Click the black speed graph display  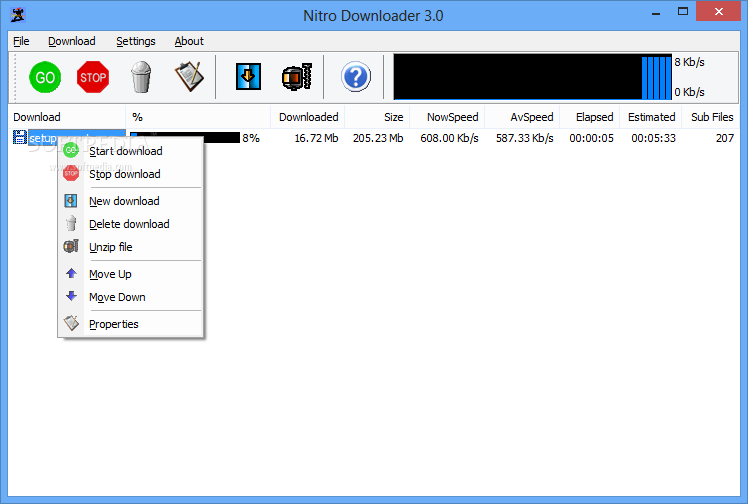532,77
